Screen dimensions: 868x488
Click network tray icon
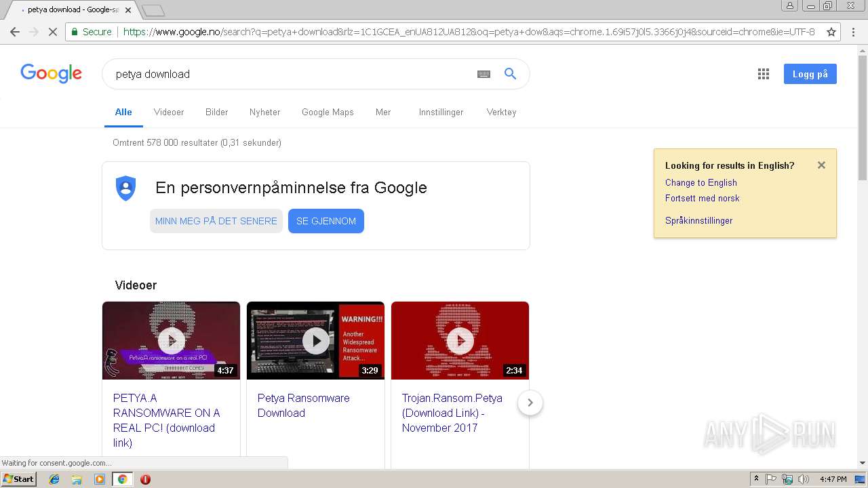(x=787, y=479)
